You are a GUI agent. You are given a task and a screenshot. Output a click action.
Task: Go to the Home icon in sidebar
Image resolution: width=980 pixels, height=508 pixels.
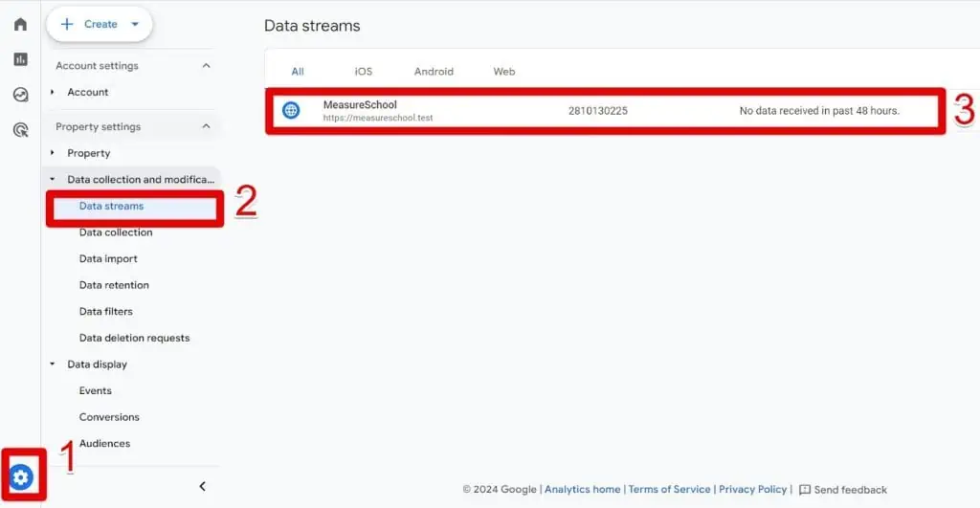21,24
